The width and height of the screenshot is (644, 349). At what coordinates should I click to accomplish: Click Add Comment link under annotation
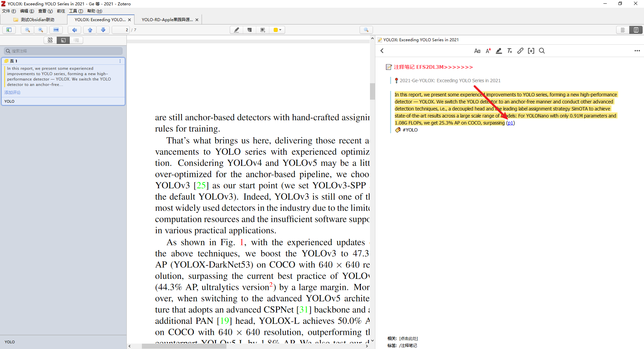tap(12, 93)
